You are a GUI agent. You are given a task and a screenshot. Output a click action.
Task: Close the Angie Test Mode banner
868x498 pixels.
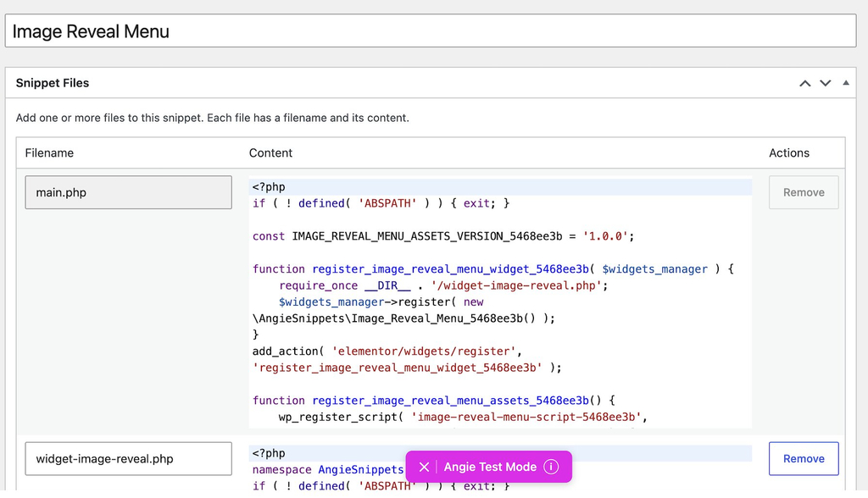click(424, 467)
